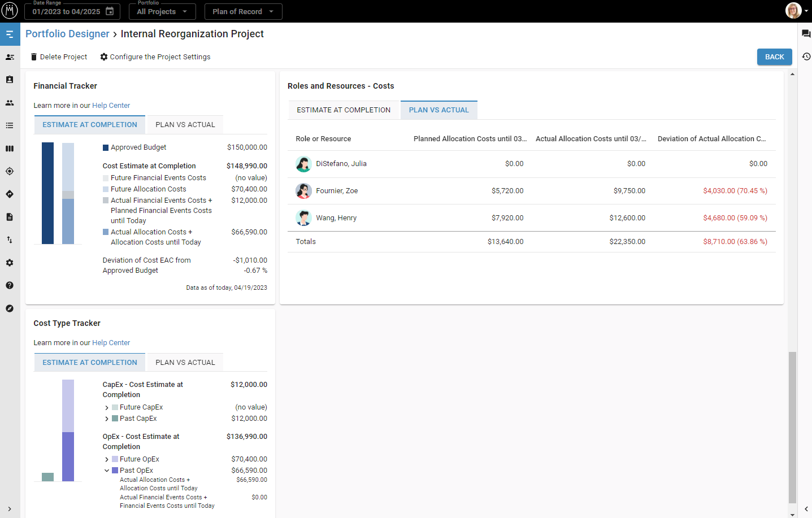
Task: Open Help Center link in Financial Tracker
Action: 111,106
